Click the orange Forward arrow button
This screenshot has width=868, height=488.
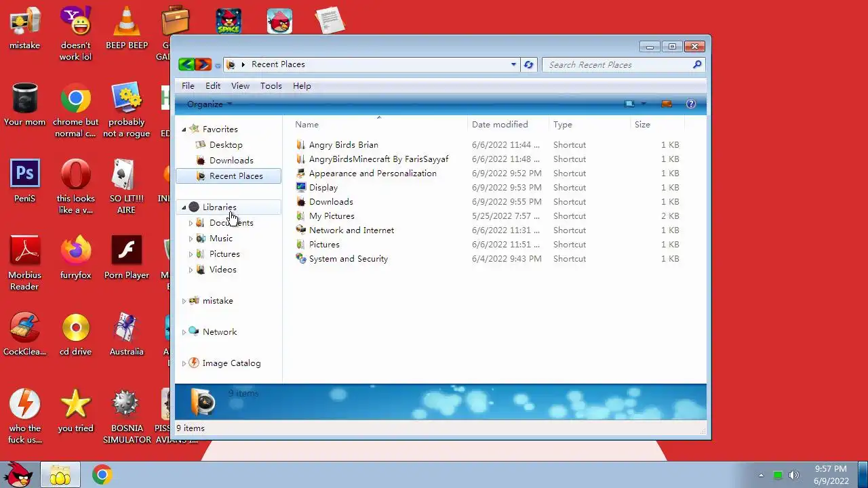tap(203, 64)
